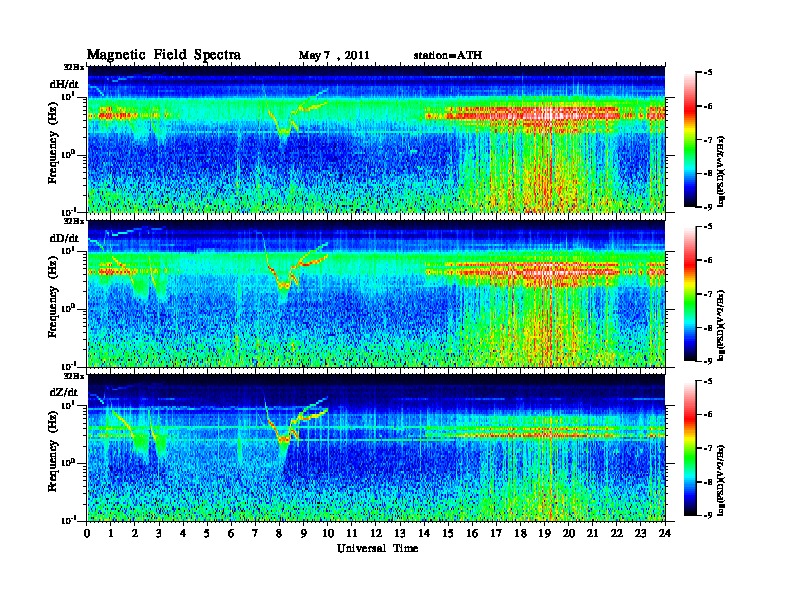Click hour tick label 19 on time axis
The width and height of the screenshot is (792, 612).
[x=544, y=533]
